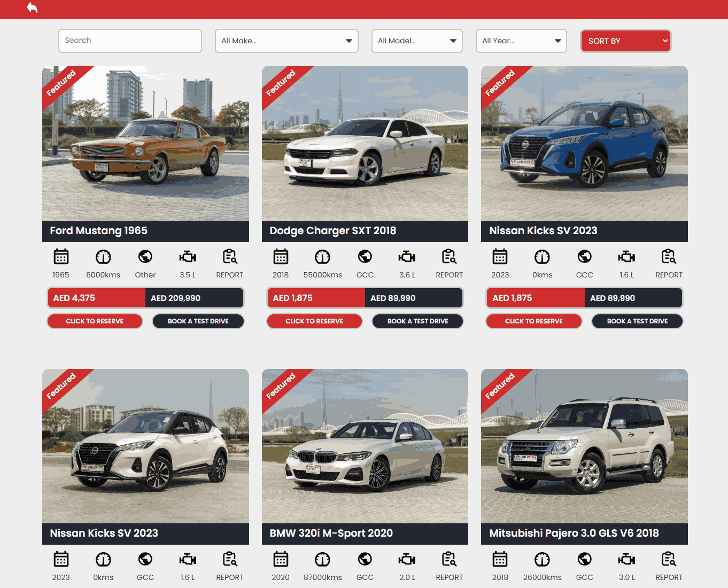728x588 pixels.
Task: Click the AED 89,990 price on Dodge Charger
Action: (393, 298)
